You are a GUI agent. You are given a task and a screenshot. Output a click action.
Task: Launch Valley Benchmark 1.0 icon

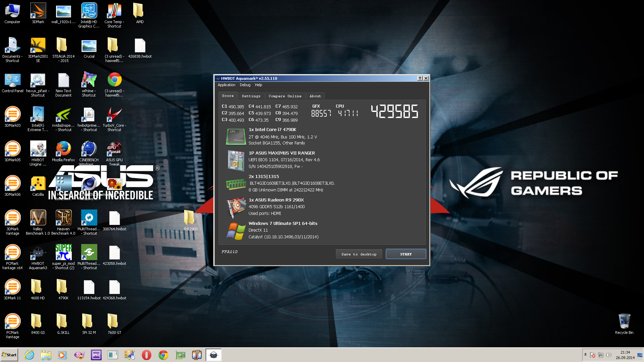(38, 223)
